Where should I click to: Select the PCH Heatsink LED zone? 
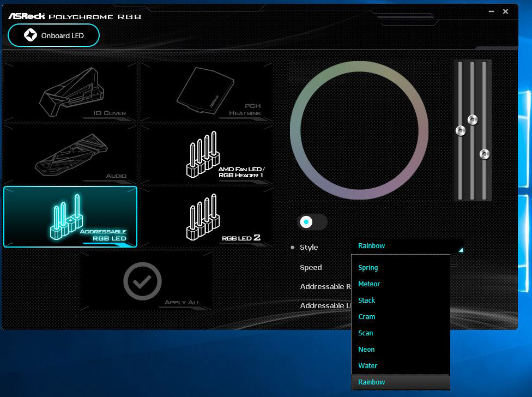(206, 92)
